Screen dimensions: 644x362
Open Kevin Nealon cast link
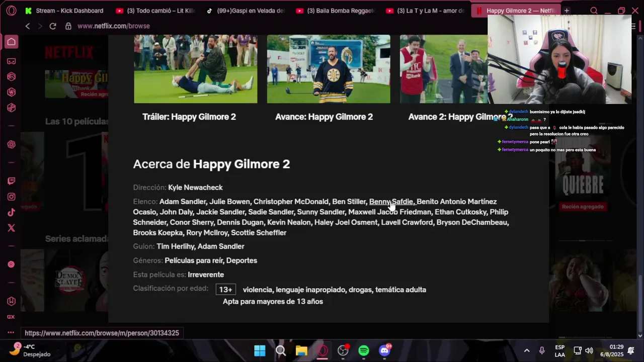(x=289, y=222)
